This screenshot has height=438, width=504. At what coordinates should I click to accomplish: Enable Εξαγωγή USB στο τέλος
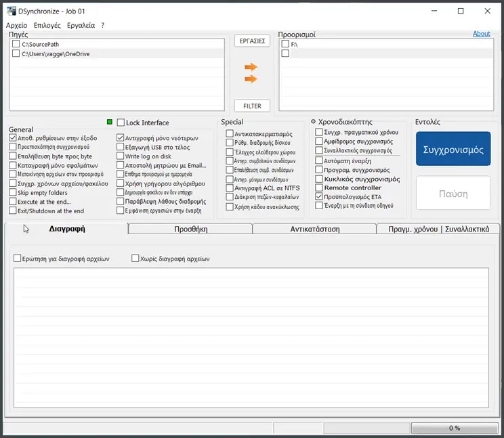tap(120, 147)
